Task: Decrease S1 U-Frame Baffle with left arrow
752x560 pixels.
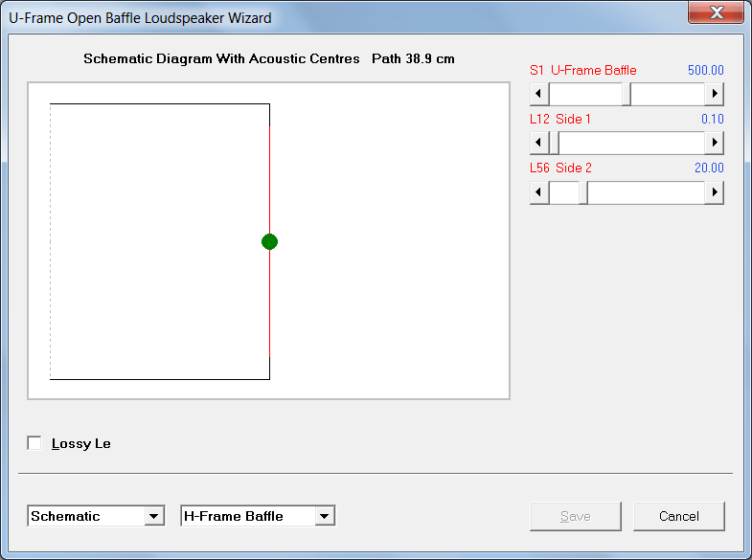Action: point(539,94)
